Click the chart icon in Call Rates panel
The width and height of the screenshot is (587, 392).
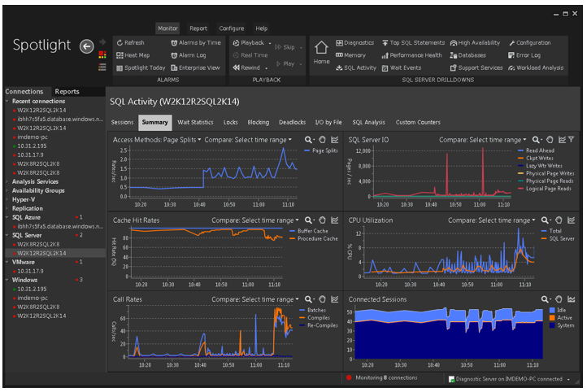coord(335,299)
